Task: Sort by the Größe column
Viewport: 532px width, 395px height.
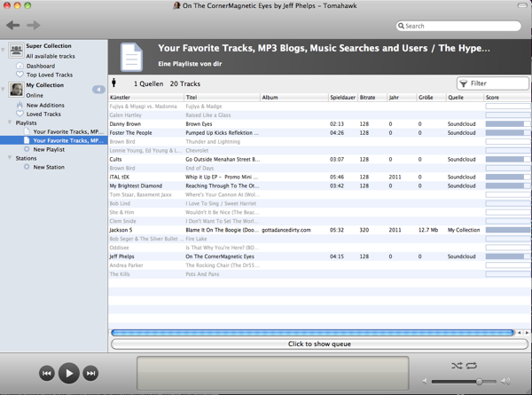Action: pyautogui.click(x=431, y=98)
